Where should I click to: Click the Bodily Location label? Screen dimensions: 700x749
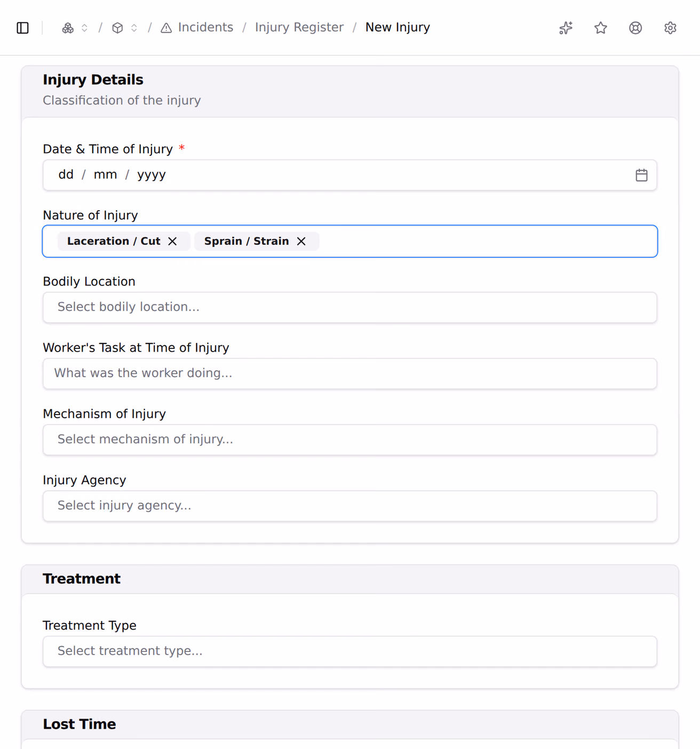89,281
